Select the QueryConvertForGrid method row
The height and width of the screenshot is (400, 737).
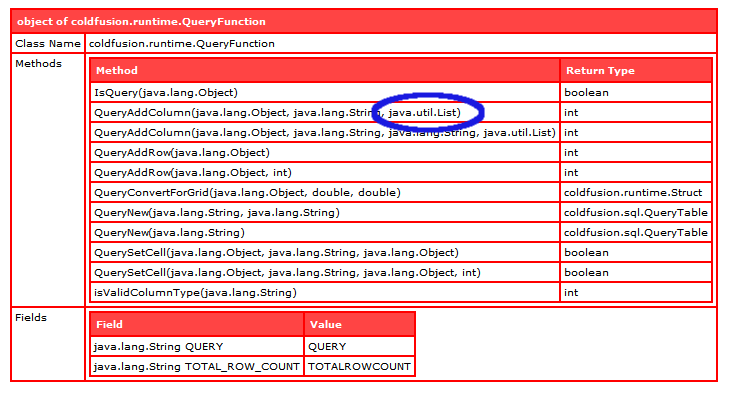(x=325, y=193)
